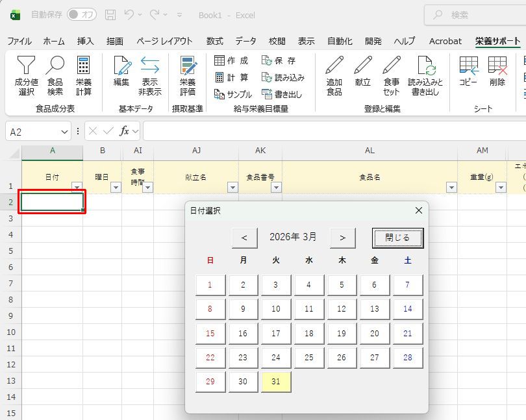The image size is (526, 420).
Task: Switch to the 表示 tab
Action: tap(307, 42)
